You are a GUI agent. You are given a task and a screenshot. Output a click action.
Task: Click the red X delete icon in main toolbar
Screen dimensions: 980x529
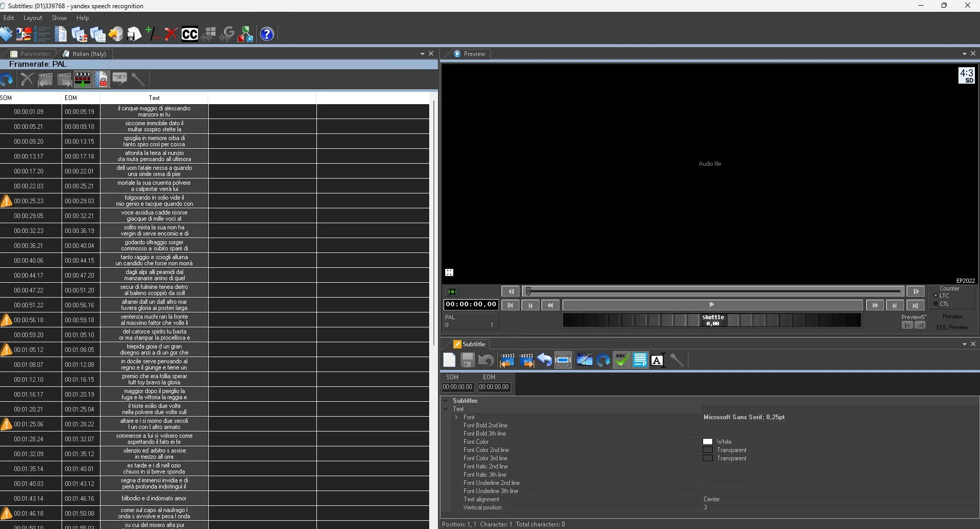click(x=171, y=34)
